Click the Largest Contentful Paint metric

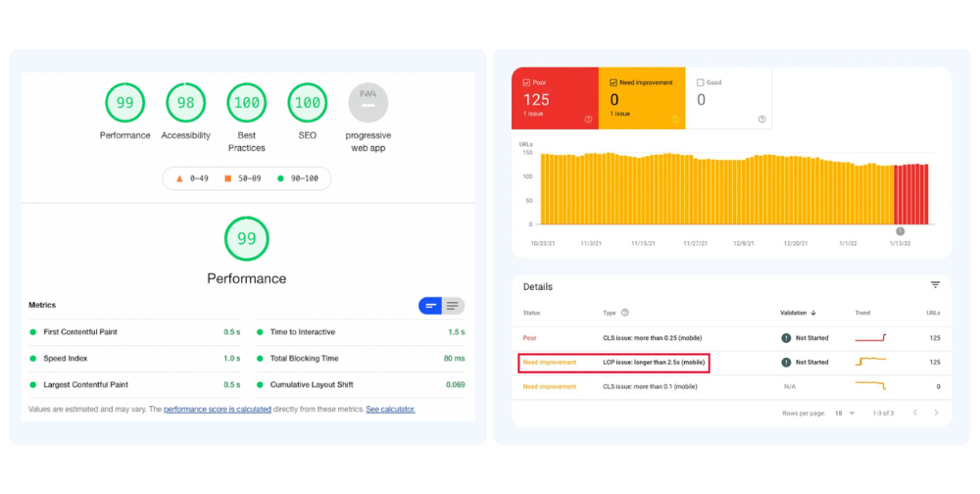click(x=134, y=384)
